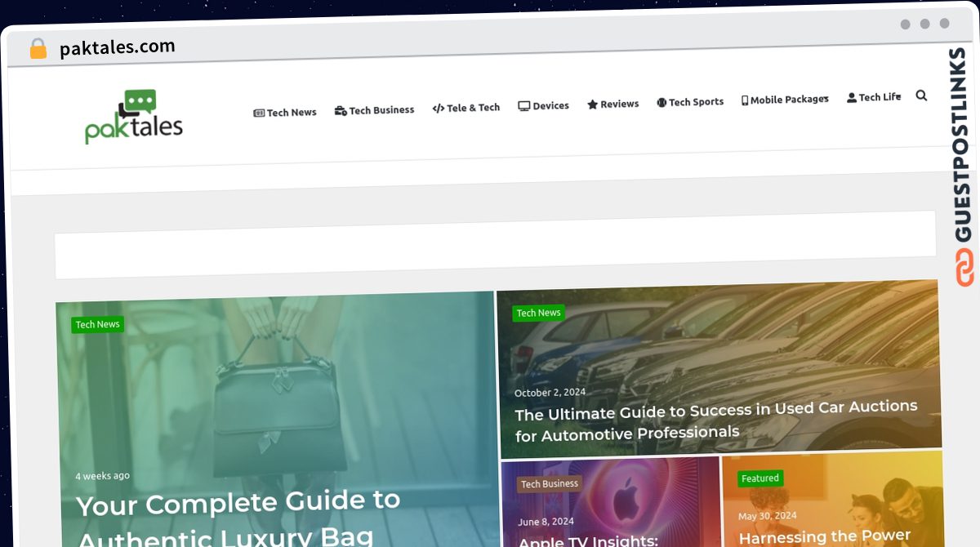The height and width of the screenshot is (547, 980).
Task: Open Tech Business menu item
Action: click(x=375, y=110)
